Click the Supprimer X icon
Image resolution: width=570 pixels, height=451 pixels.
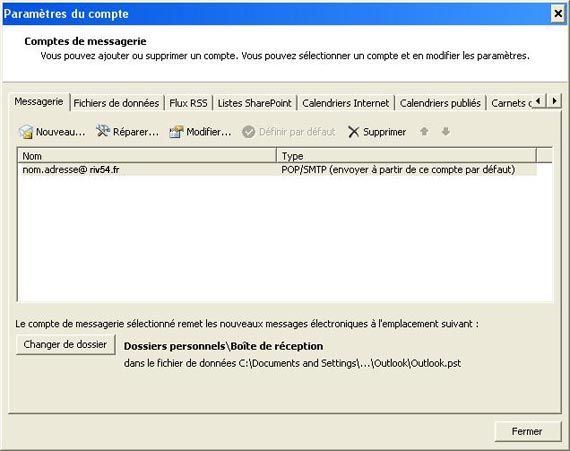tap(353, 132)
